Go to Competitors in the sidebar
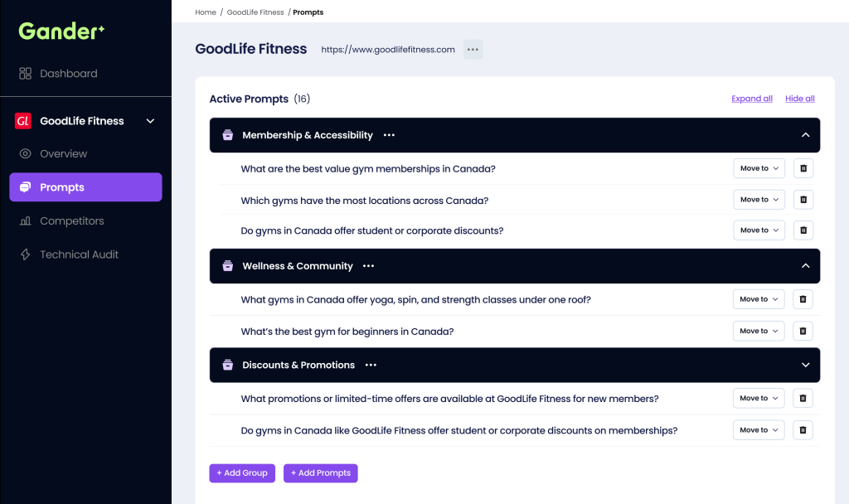The height and width of the screenshot is (504, 849). tap(71, 221)
